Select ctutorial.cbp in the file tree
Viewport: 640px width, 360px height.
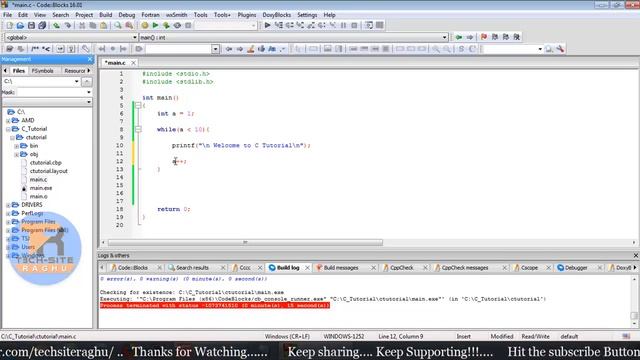46,163
